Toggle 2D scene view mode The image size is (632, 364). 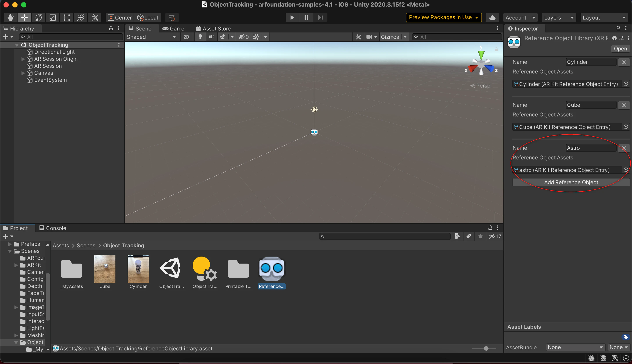click(186, 37)
